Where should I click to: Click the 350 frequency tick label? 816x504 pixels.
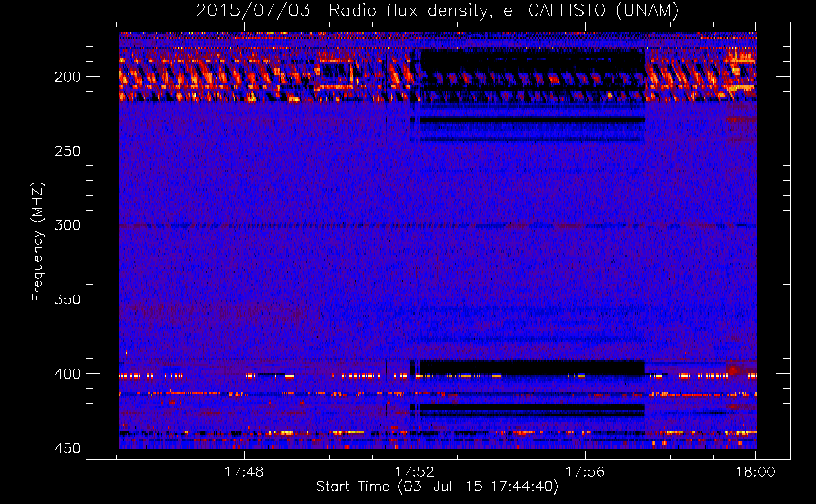point(68,299)
